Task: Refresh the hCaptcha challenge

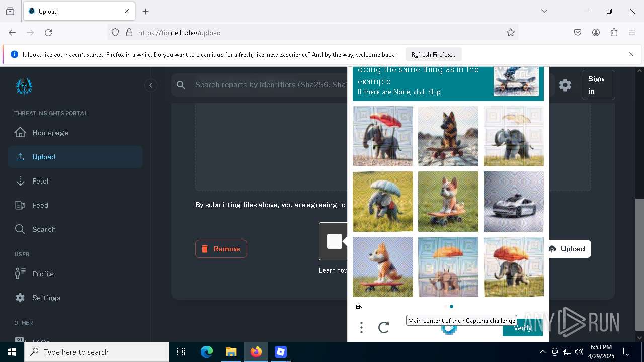Action: click(384, 328)
